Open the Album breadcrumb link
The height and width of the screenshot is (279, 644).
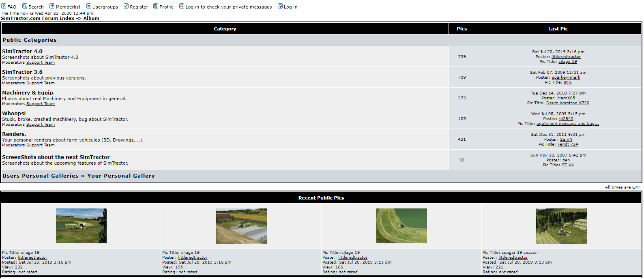coord(91,18)
